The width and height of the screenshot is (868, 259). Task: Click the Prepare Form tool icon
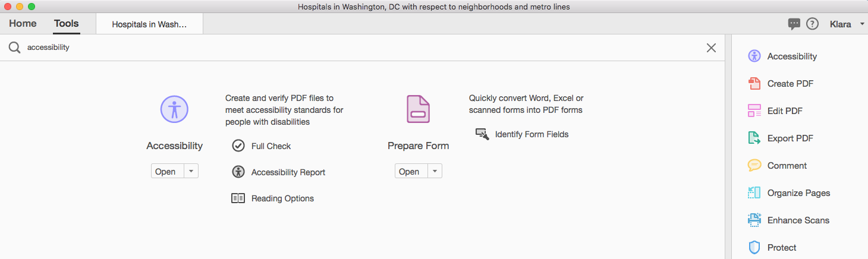click(418, 109)
